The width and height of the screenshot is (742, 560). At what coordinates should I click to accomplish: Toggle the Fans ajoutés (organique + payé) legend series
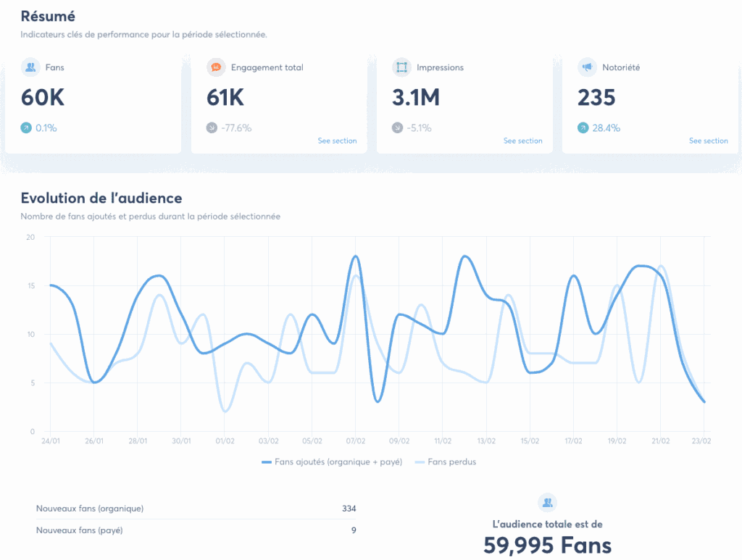(x=337, y=462)
